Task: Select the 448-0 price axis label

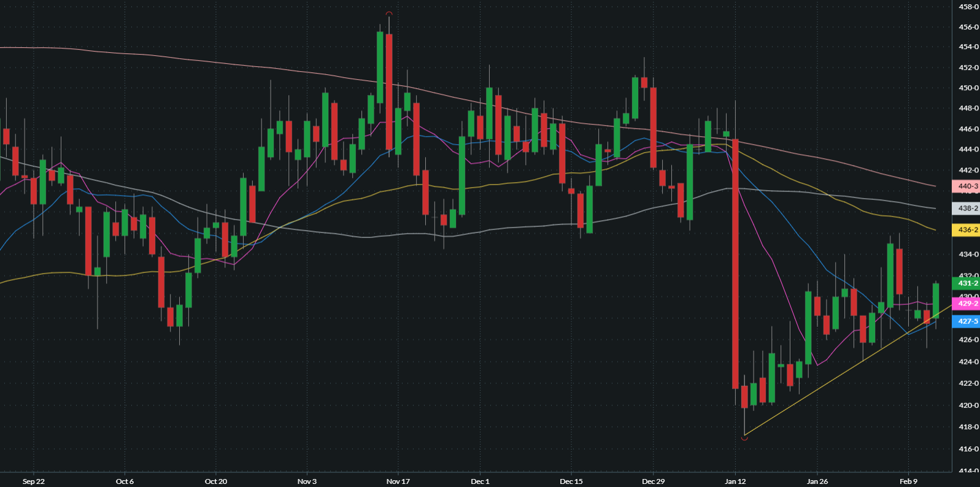Action: point(969,108)
